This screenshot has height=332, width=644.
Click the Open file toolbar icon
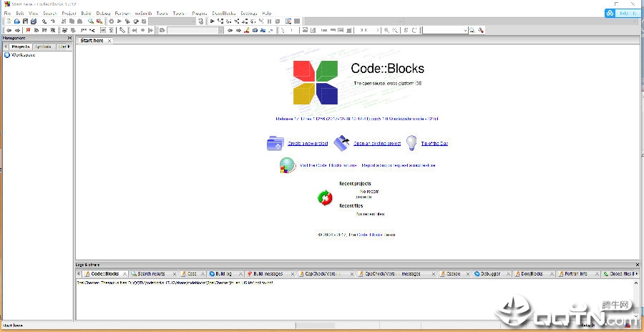coord(17,21)
